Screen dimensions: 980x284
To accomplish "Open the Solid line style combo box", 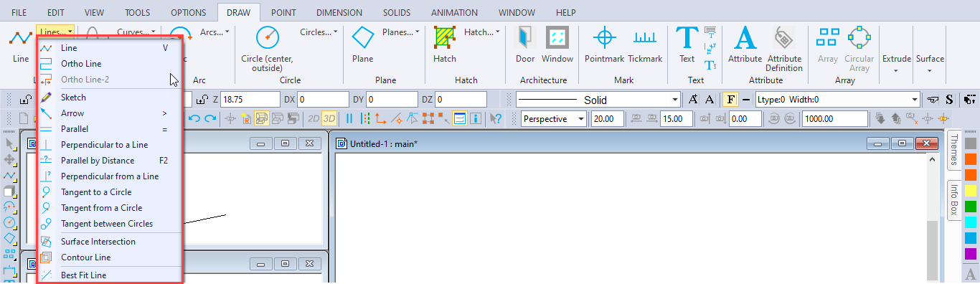I will point(598,100).
